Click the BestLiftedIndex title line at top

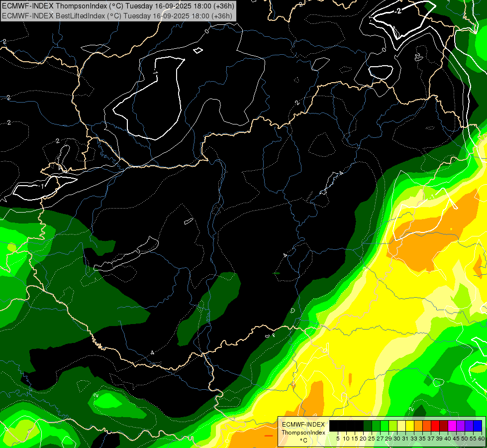(117, 15)
